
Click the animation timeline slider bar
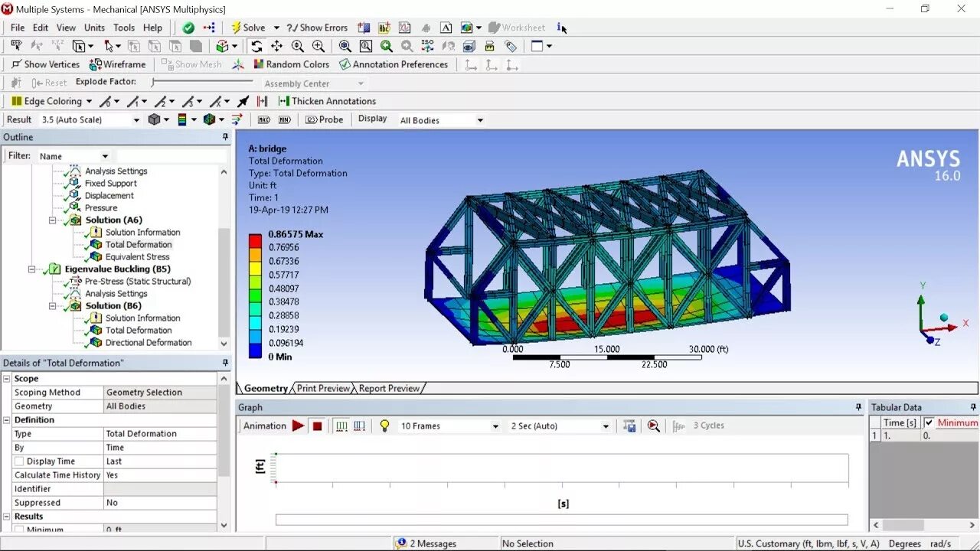(561, 520)
